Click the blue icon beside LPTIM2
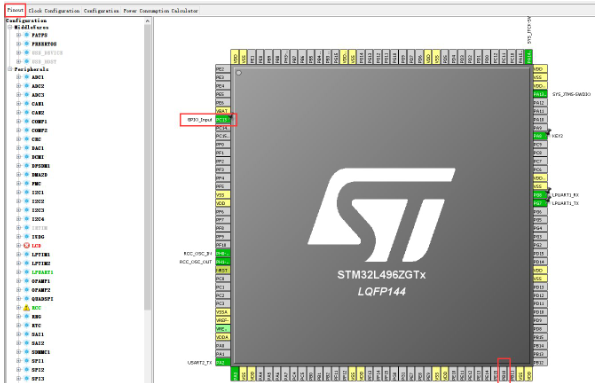Image resolution: width=614 pixels, height=383 pixels. pyautogui.click(x=27, y=263)
